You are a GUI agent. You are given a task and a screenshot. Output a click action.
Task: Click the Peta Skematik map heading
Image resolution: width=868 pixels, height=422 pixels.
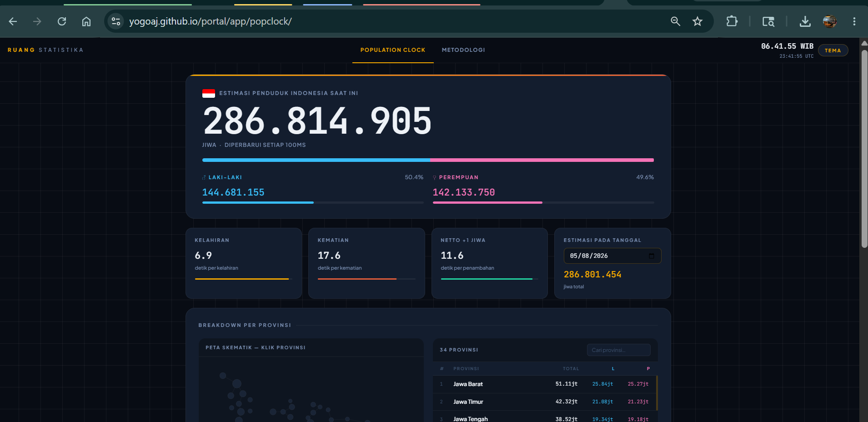(256, 347)
